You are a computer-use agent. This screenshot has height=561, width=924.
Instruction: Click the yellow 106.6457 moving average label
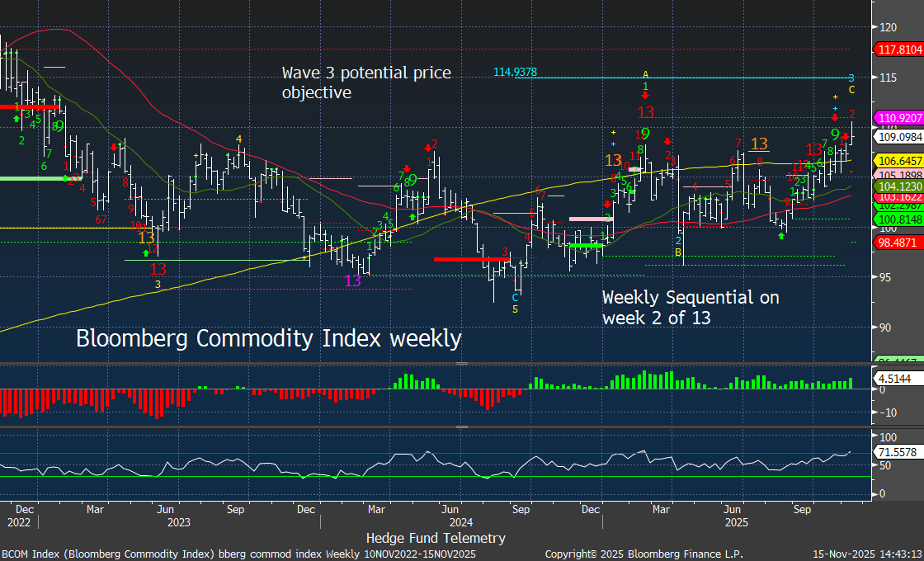pos(898,160)
